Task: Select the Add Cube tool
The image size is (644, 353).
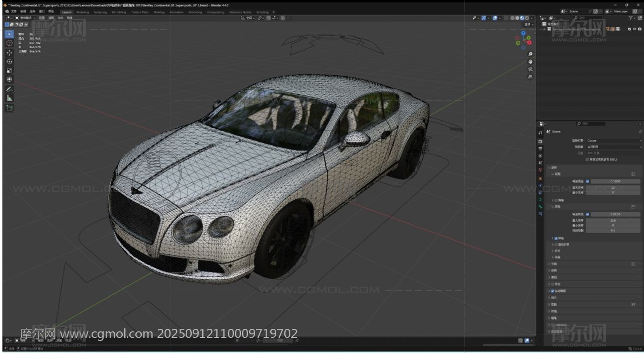Action: 9,108
